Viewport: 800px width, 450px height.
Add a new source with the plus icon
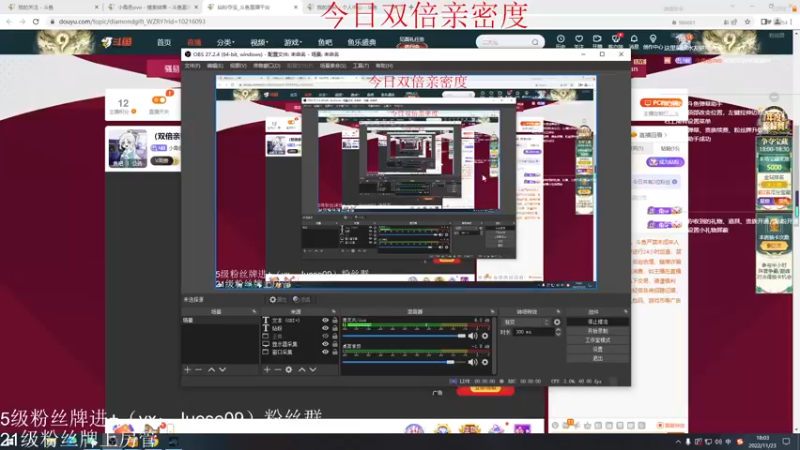point(267,369)
